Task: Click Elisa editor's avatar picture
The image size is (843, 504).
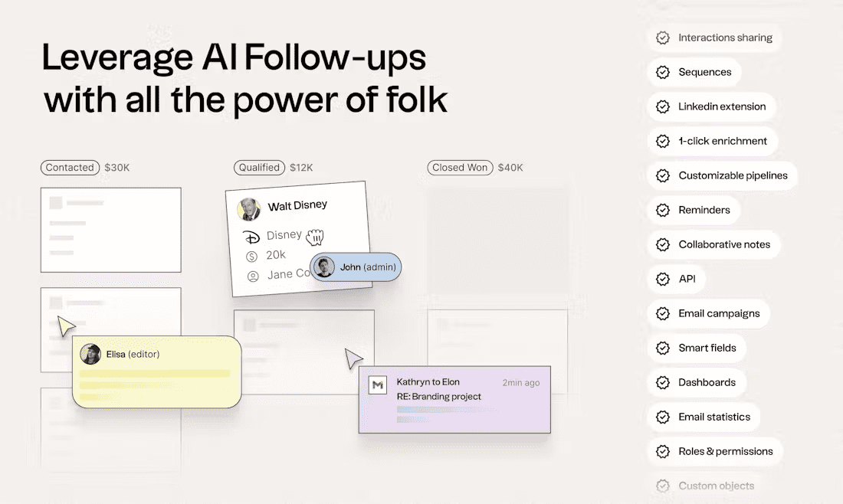Action: coord(90,354)
